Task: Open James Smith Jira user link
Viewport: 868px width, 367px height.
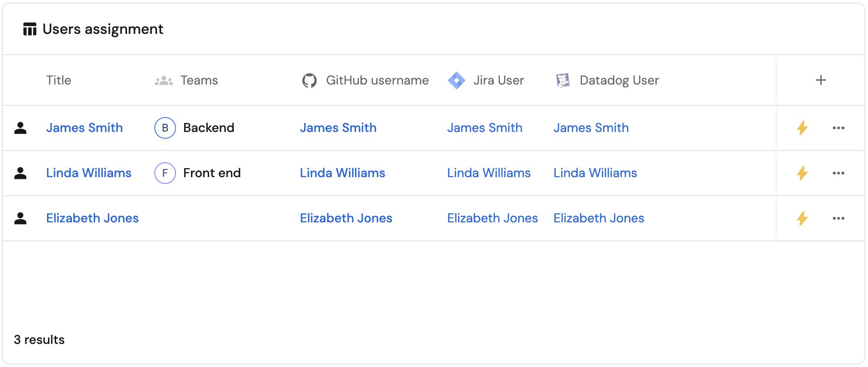Action: tap(484, 128)
